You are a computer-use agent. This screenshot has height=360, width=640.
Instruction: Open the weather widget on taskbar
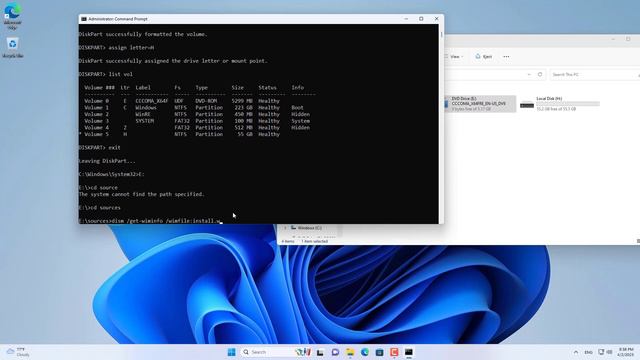coord(18,352)
